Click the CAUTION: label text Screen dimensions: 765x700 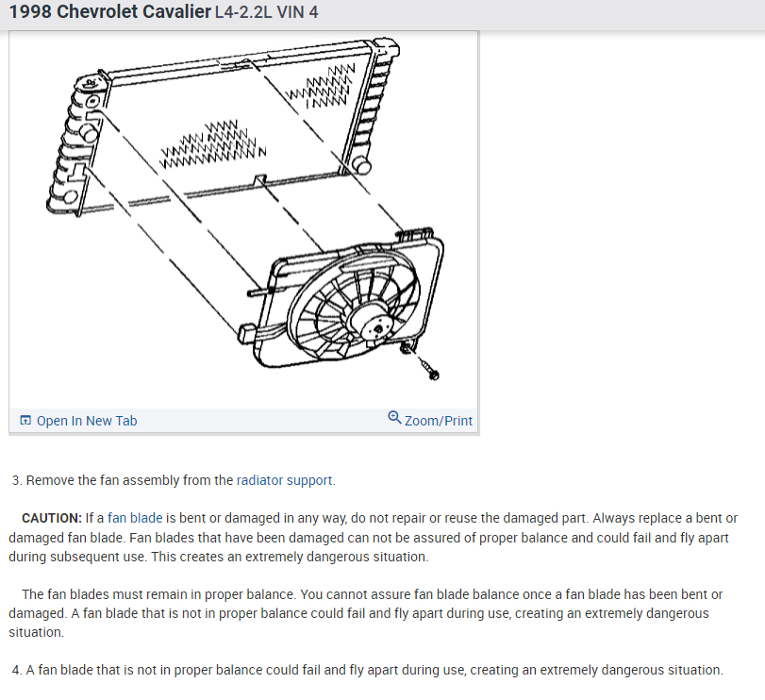pyautogui.click(x=52, y=518)
